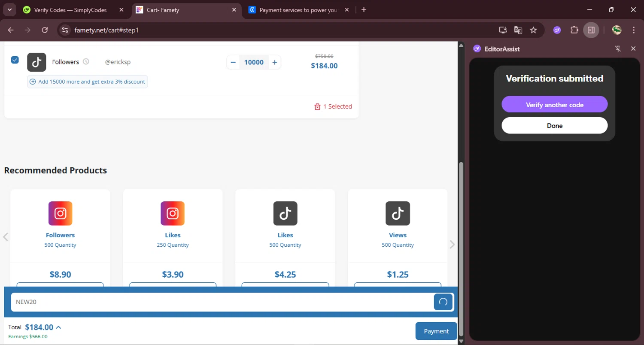Show next recommended products with right arrow
The width and height of the screenshot is (644, 345).
click(x=452, y=244)
